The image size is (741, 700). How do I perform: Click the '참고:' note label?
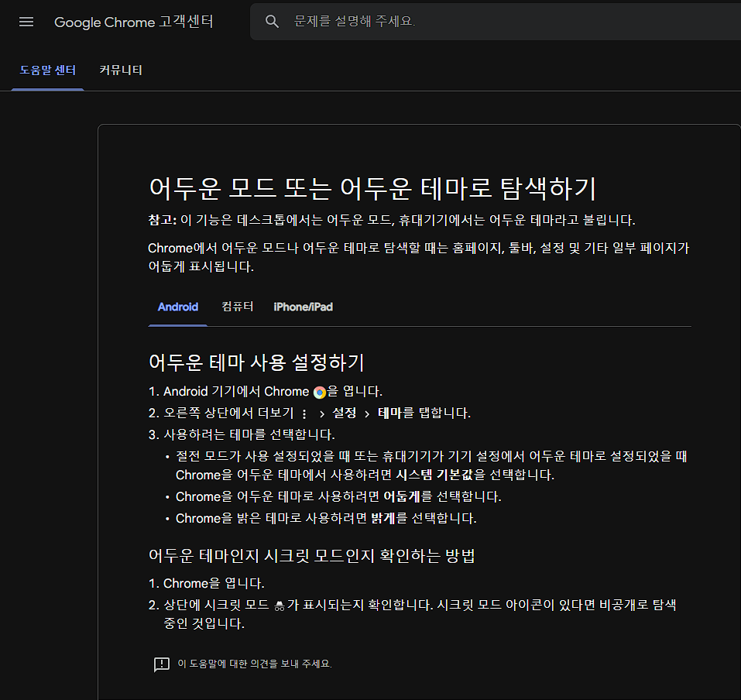pyautogui.click(x=162, y=220)
